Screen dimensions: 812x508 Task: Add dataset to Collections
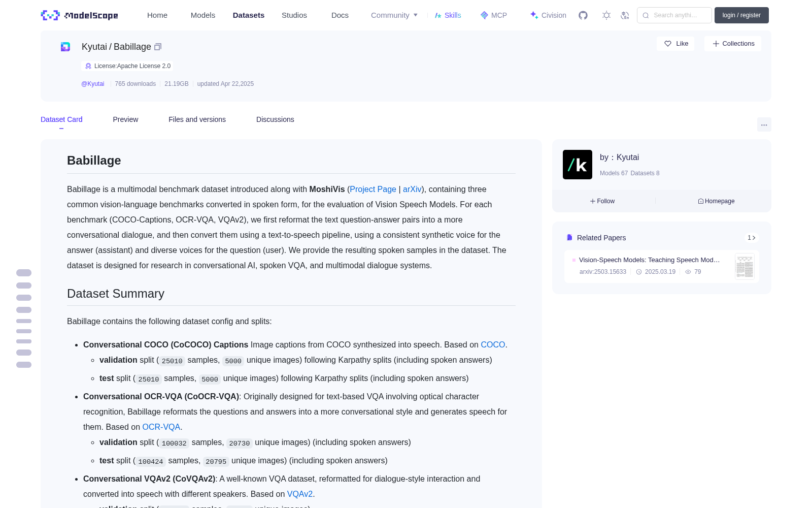click(733, 44)
